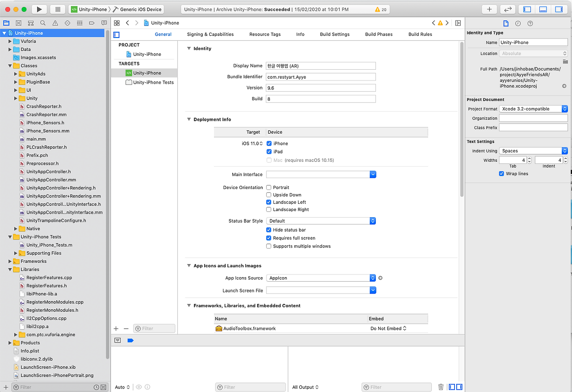Click the related items grid icon
The image size is (572, 392).
pos(117,23)
